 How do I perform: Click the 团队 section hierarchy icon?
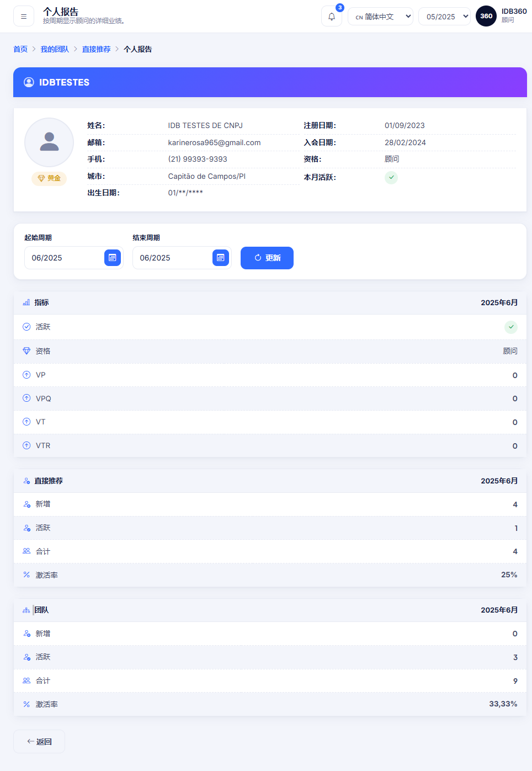(26, 610)
